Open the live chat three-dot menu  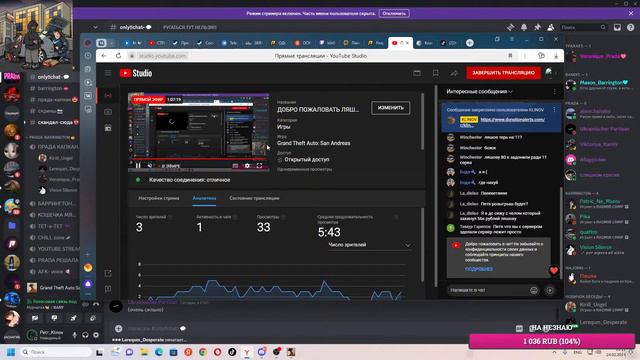(x=554, y=92)
